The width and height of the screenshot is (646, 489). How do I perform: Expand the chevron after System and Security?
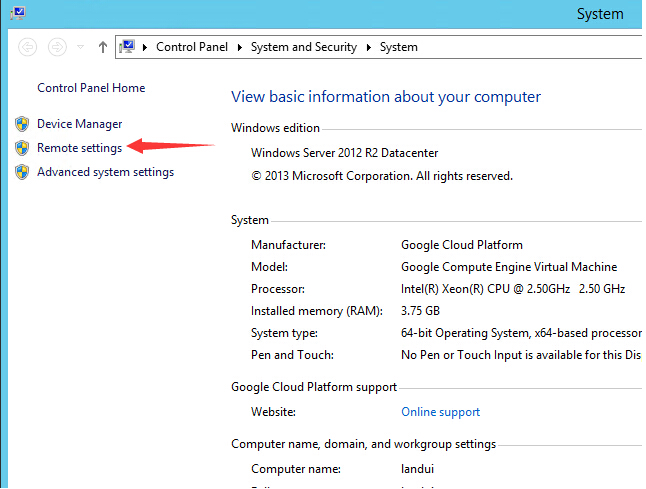coord(368,47)
